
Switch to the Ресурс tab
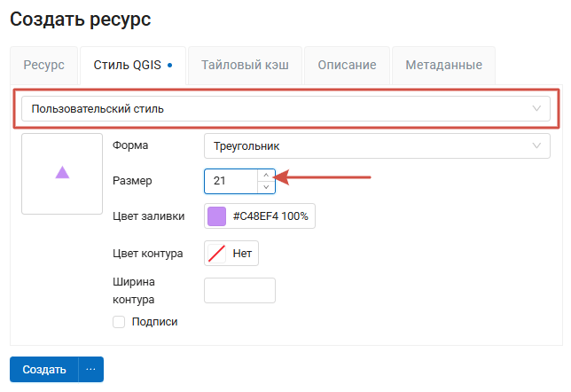click(43, 66)
